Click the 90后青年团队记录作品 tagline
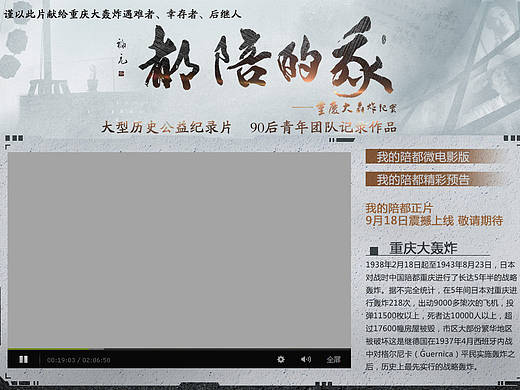Image resolution: width=520 pixels, height=390 pixels. [x=323, y=128]
